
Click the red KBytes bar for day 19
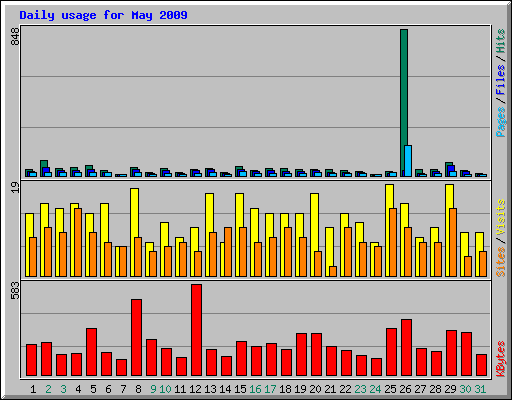pos(301,354)
